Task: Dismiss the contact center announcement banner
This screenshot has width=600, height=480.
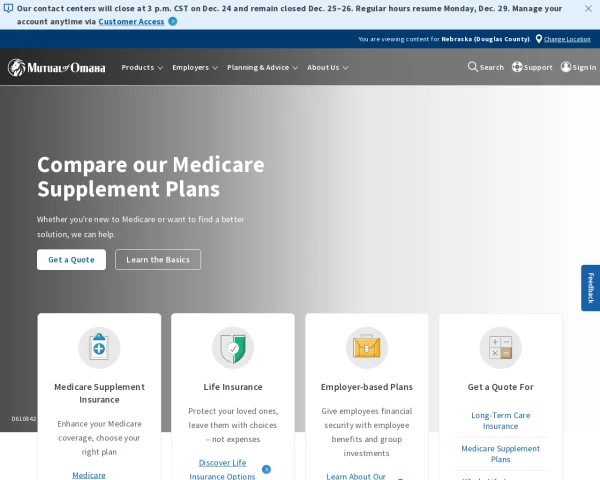Action: pos(588,8)
